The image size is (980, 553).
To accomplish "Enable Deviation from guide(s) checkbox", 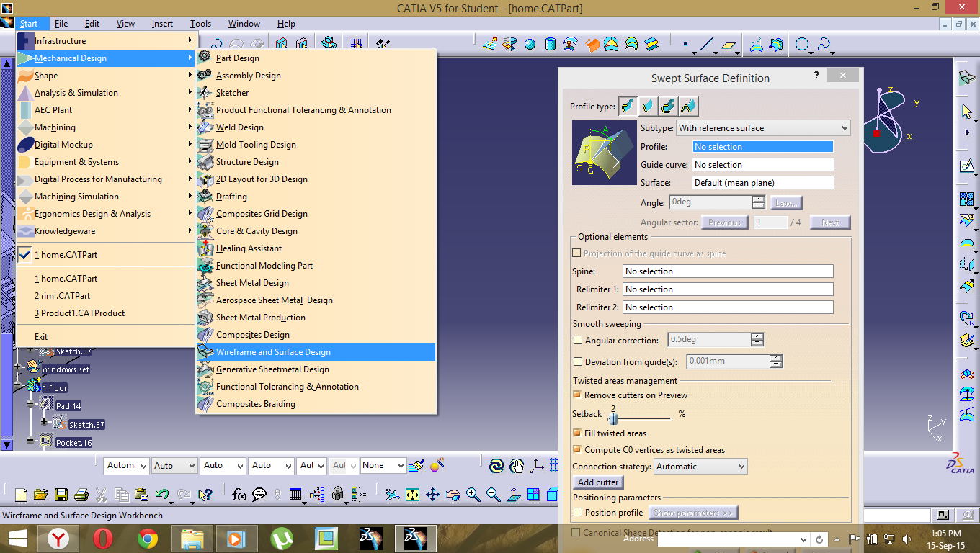I will pos(577,362).
